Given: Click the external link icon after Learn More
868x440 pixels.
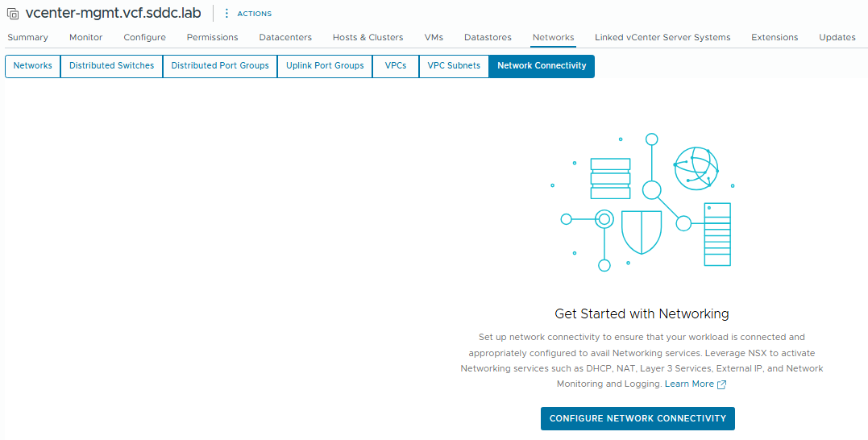Looking at the screenshot, I should (722, 384).
